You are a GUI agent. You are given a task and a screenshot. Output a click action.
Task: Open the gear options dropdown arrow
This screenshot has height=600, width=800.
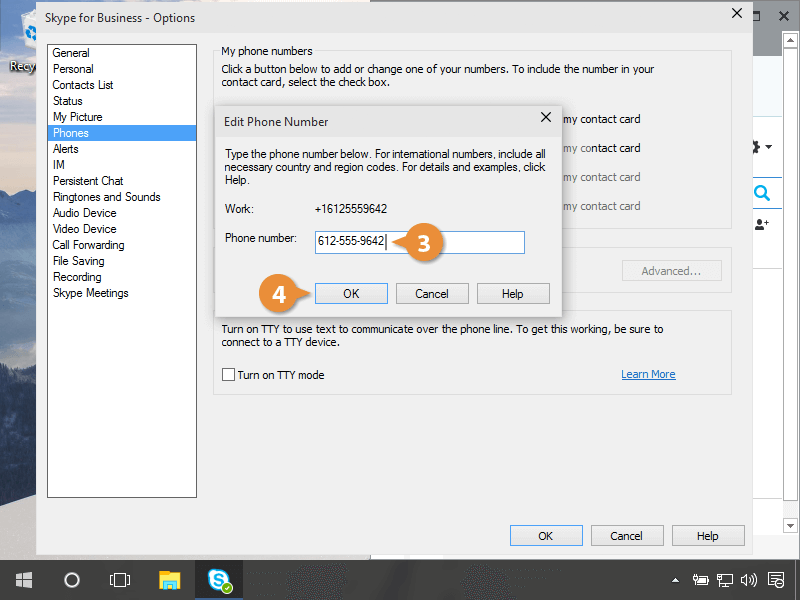[768, 148]
